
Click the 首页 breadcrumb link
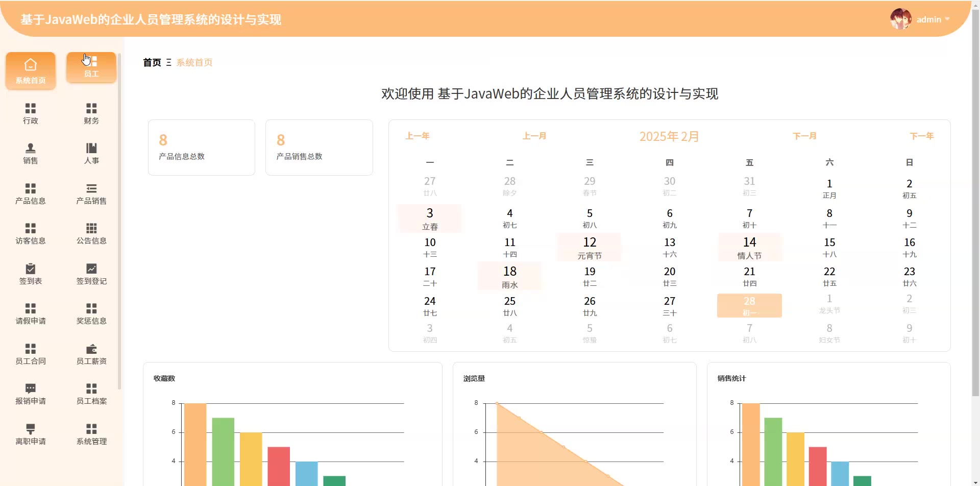152,62
